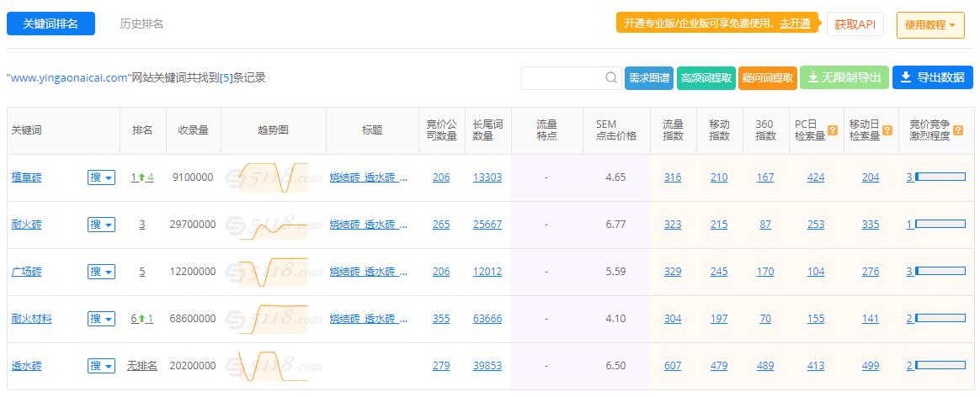Click the 无限制导出 button
The width and height of the screenshot is (980, 397).
coord(844,78)
